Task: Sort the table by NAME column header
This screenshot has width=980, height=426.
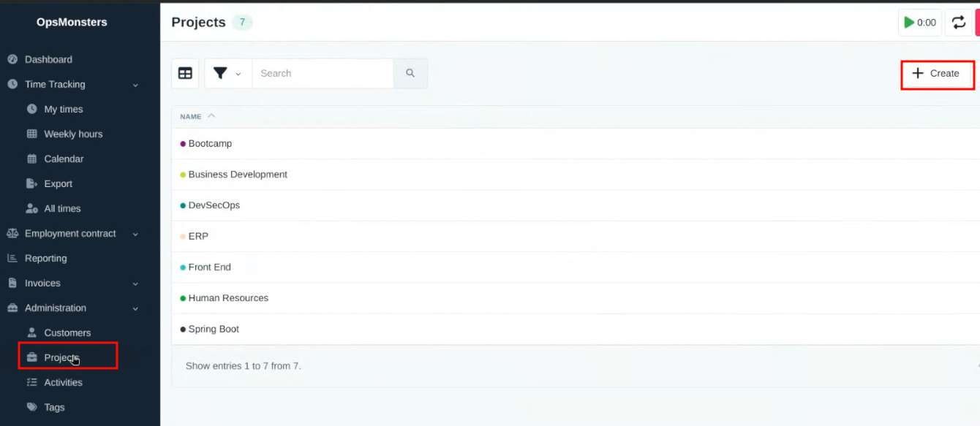Action: click(x=191, y=116)
